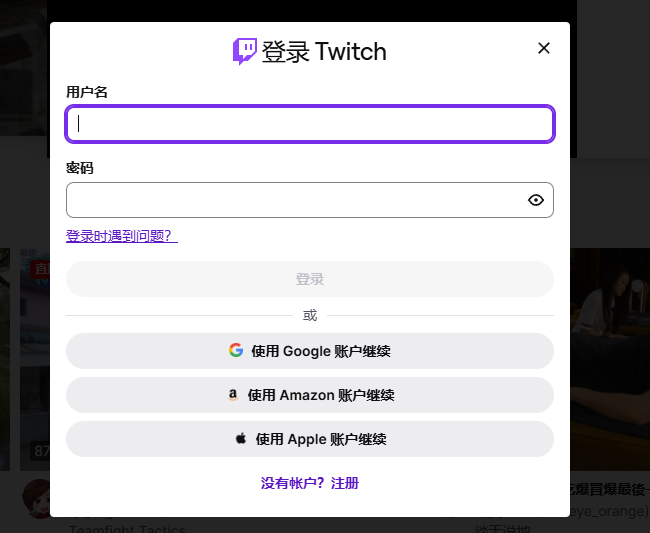The height and width of the screenshot is (533, 650).
Task: Close the Twitch login dialog
Action: pyautogui.click(x=544, y=48)
